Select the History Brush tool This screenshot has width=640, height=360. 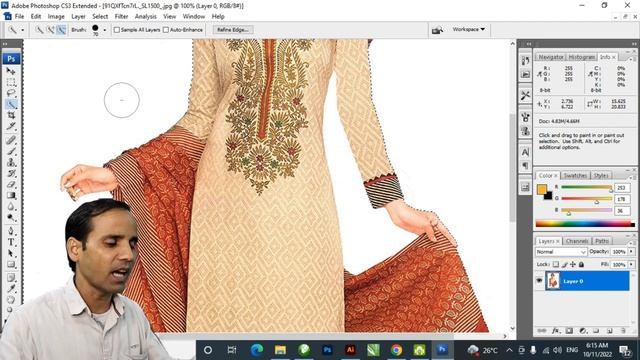[11, 173]
